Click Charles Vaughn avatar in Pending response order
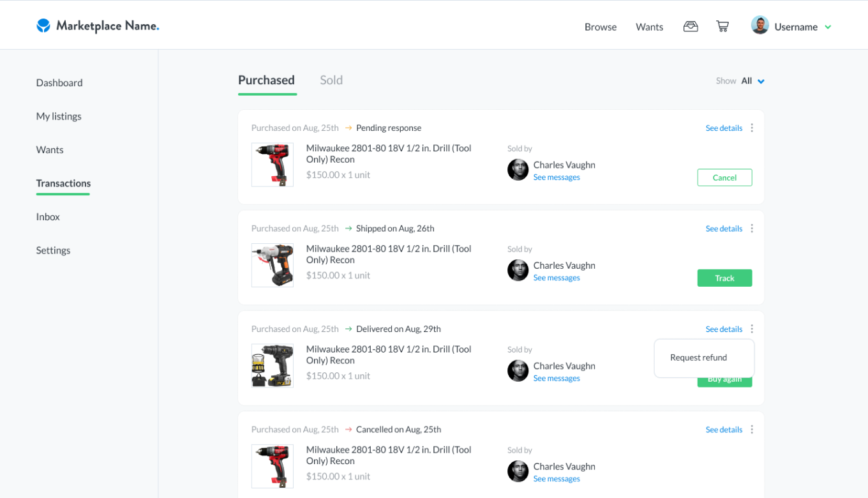Image resolution: width=868 pixels, height=498 pixels. (518, 170)
